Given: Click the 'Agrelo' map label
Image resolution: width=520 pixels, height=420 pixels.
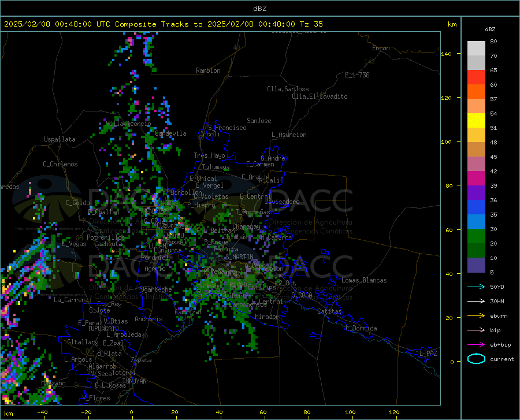Looking at the screenshot, I should [155, 269].
